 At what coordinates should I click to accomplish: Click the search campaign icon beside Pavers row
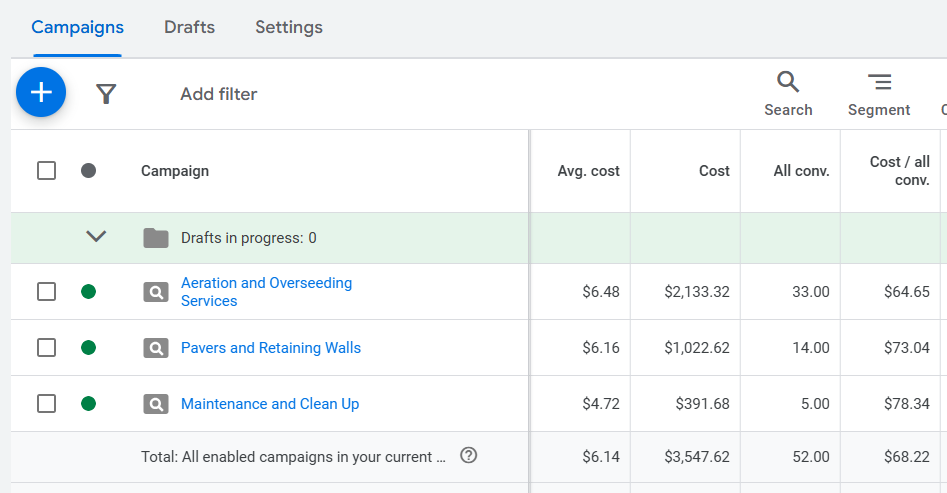[155, 348]
